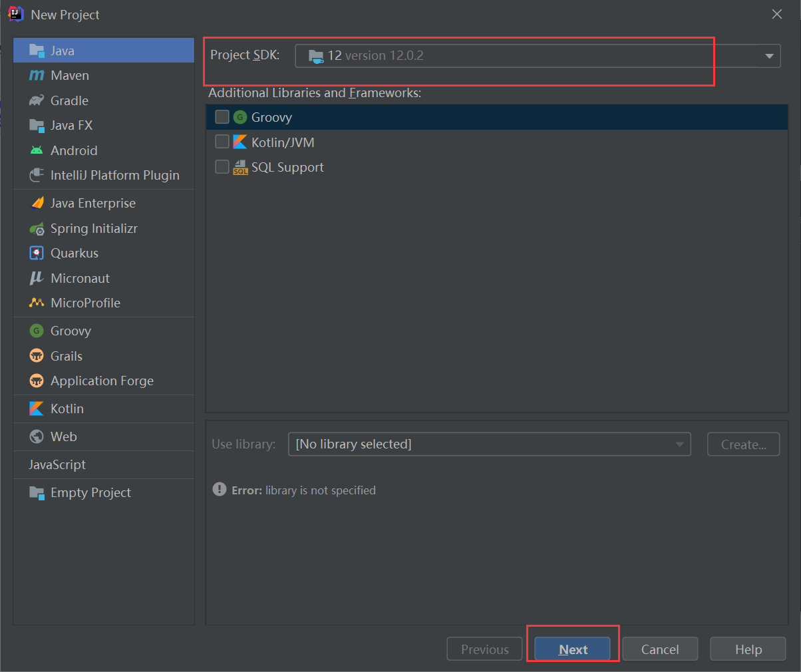
Task: Open Help for the wizard
Action: click(748, 649)
